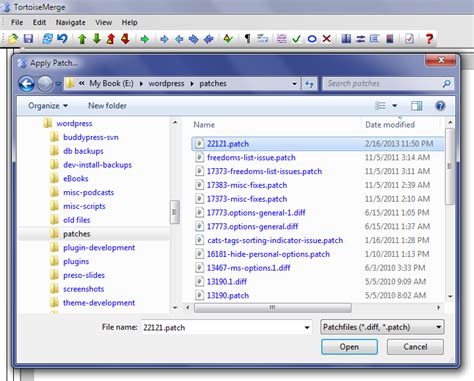Click the dialog Back navigation button
The image size is (474, 381).
pos(27,83)
